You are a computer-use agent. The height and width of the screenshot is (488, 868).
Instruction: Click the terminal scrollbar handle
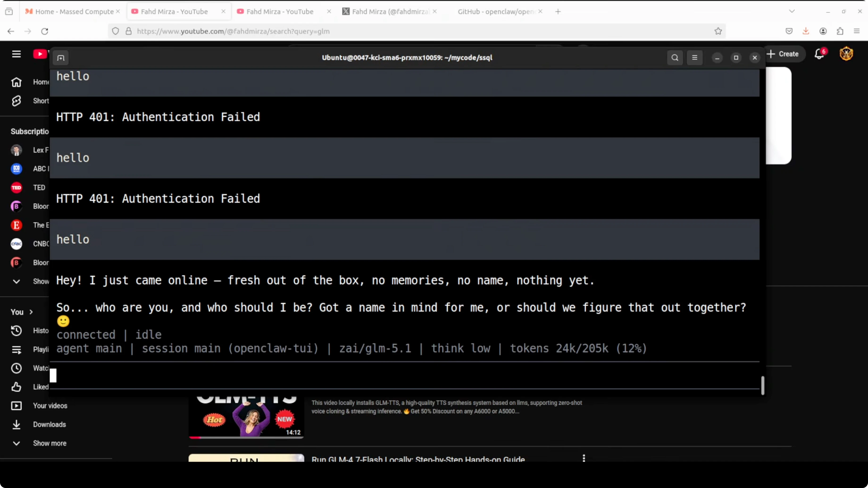click(x=763, y=385)
